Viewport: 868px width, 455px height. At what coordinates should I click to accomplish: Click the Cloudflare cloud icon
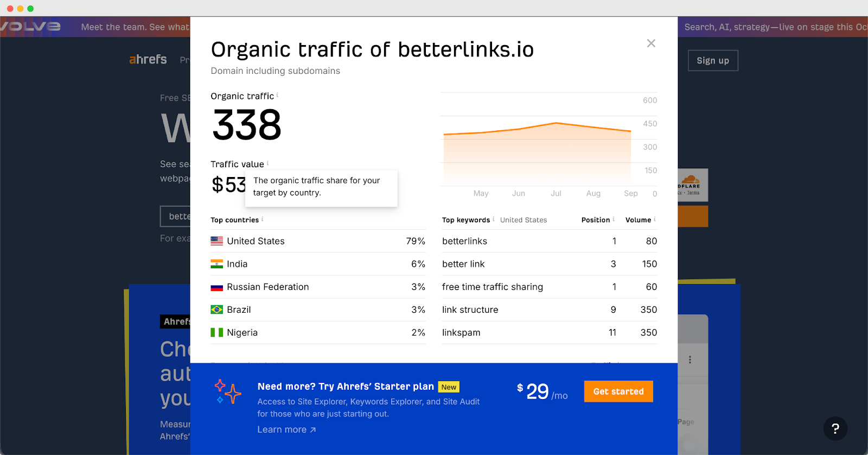pyautogui.click(x=691, y=180)
